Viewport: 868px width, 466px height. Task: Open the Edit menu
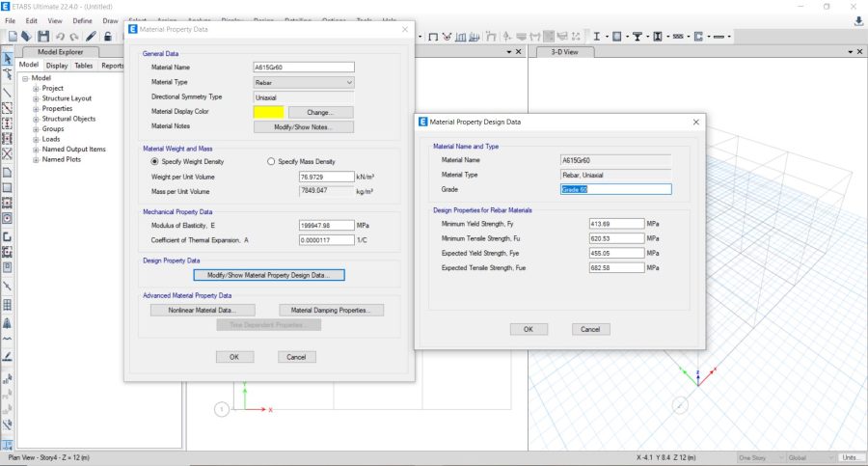32,21
